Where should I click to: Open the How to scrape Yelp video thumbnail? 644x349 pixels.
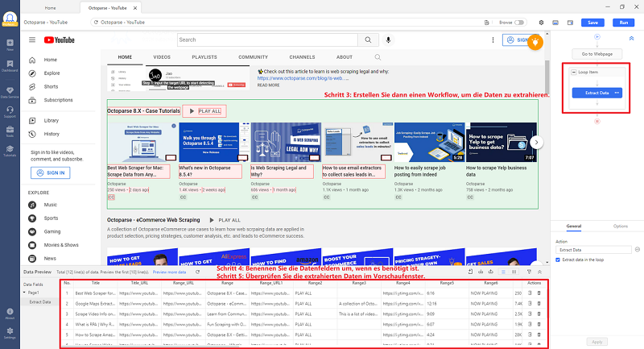(x=501, y=142)
